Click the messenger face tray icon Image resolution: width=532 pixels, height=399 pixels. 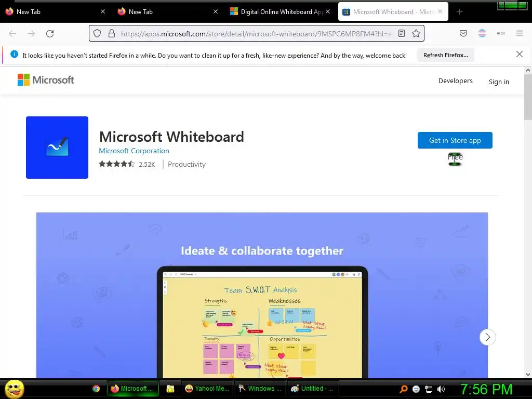click(416, 389)
